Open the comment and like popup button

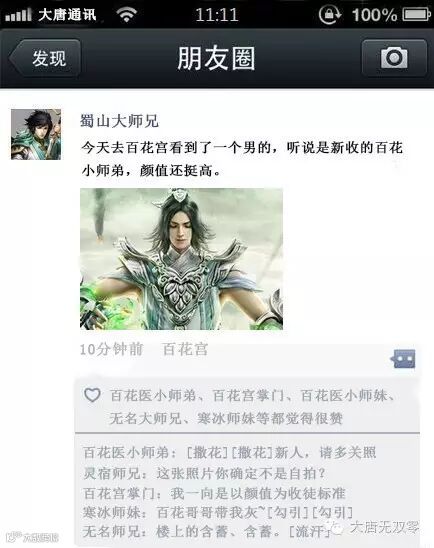click(x=403, y=359)
